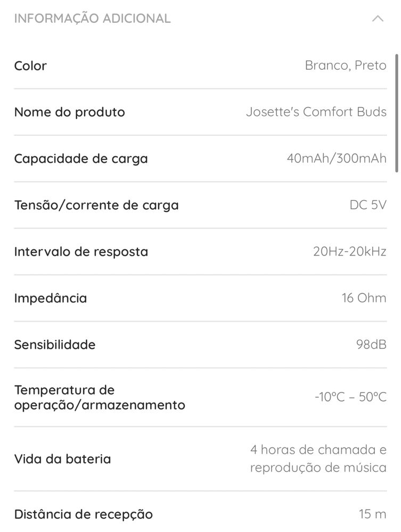Click the Informação Adicional header text
Screen dimensions: 401x532
click(x=92, y=18)
